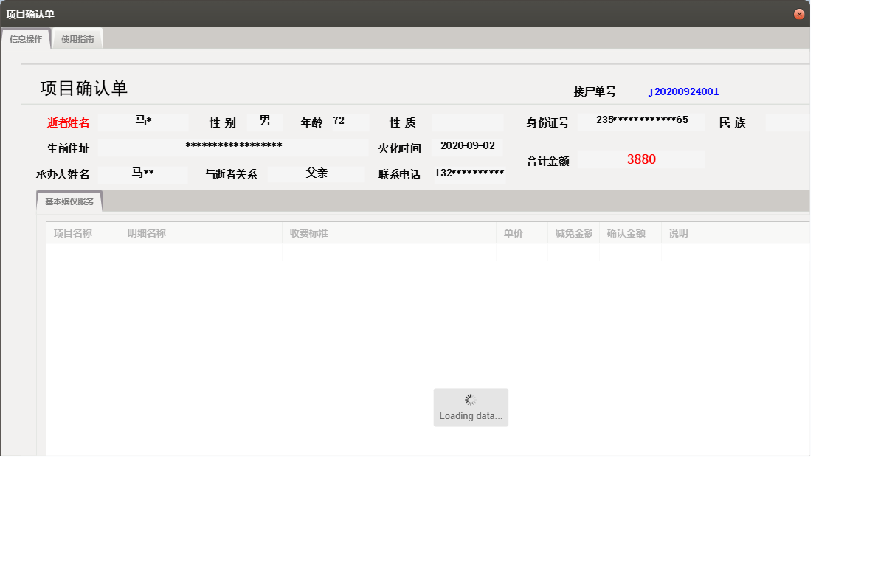
Task: Switch to the 使用指南 tab
Action: [x=77, y=38]
